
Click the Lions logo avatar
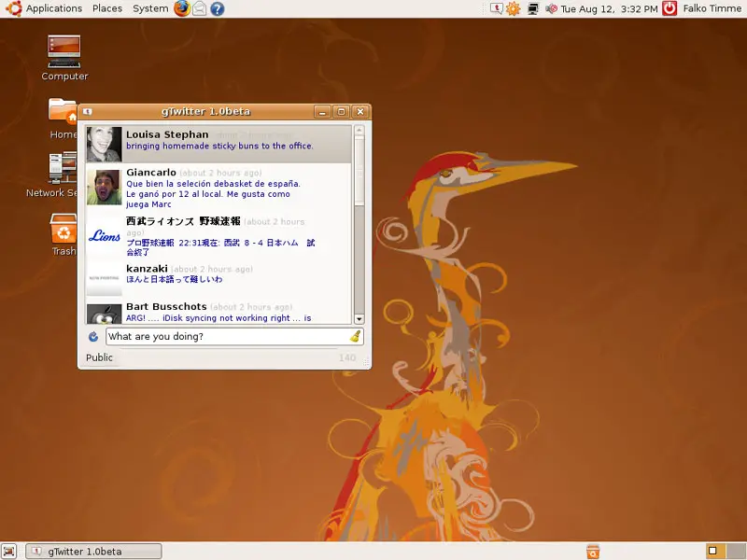105,235
